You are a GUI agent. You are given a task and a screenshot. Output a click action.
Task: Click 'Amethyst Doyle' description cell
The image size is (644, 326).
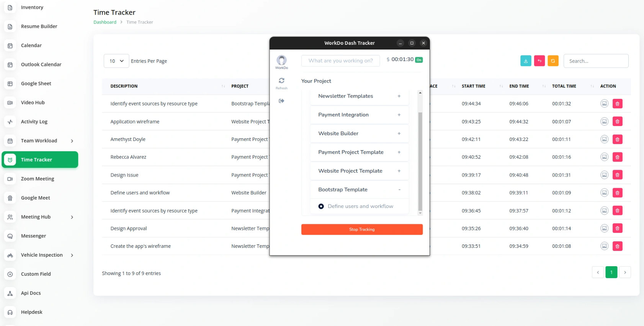point(128,139)
